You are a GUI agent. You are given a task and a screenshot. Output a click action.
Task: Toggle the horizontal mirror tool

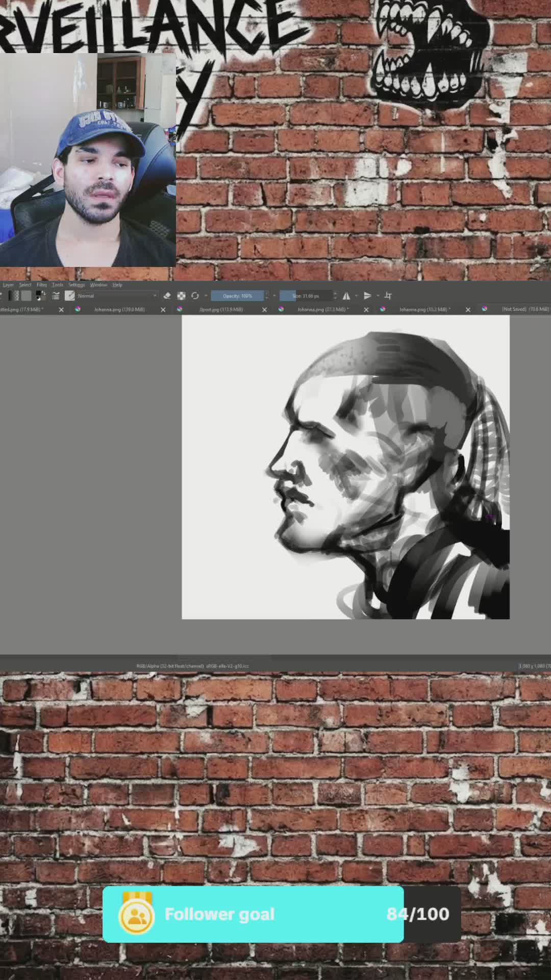click(346, 296)
